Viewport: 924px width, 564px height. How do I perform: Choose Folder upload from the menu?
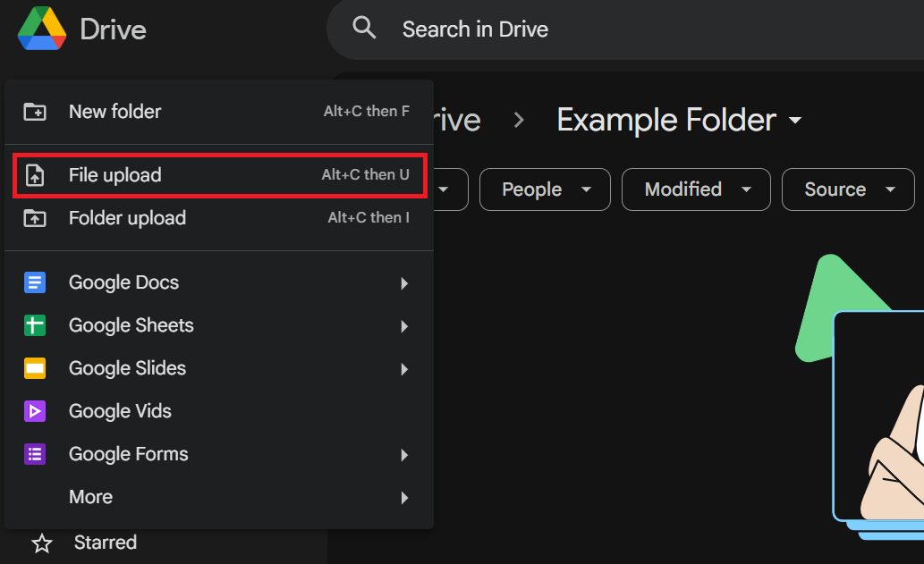[x=219, y=218]
